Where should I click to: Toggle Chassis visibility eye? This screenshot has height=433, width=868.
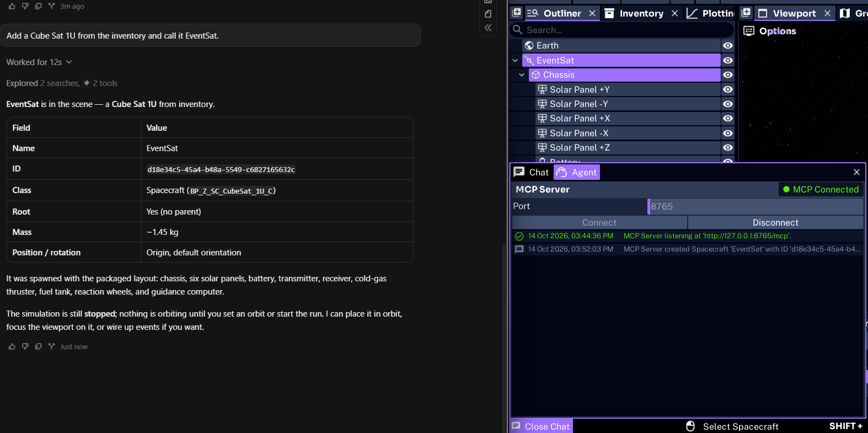pyautogui.click(x=728, y=75)
